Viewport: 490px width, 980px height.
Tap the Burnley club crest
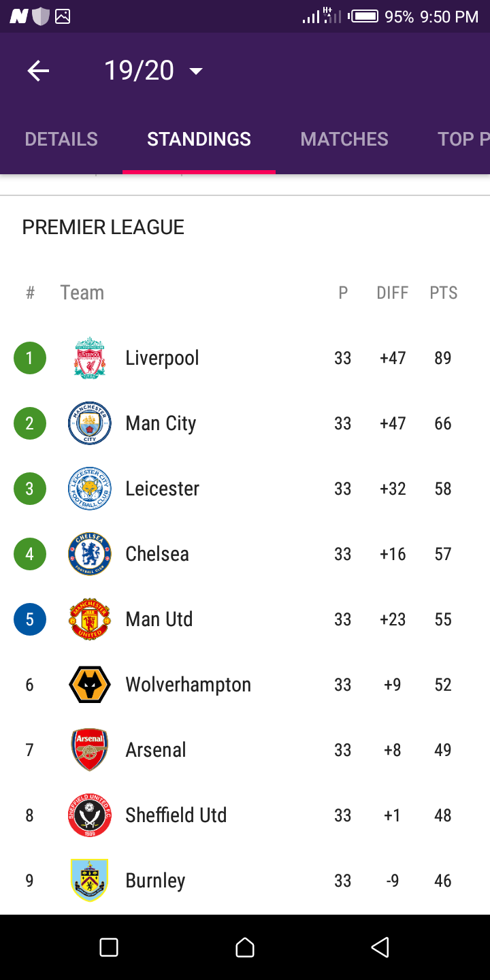pos(90,881)
